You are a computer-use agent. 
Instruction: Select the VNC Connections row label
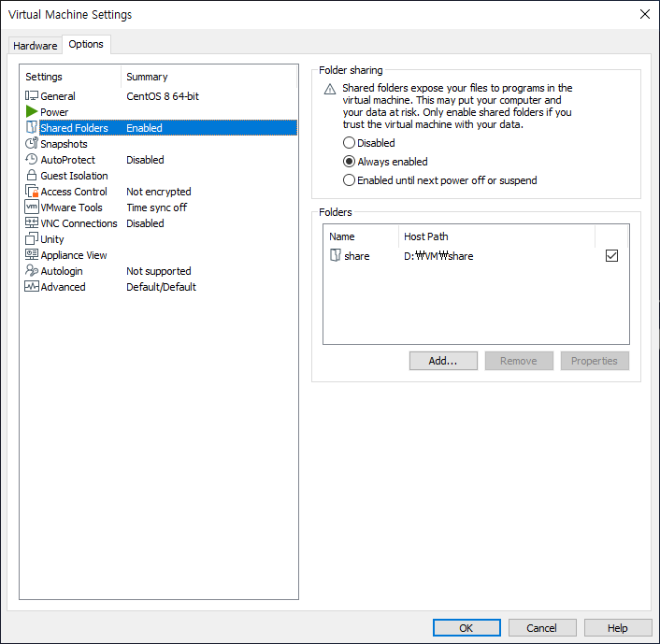(79, 223)
